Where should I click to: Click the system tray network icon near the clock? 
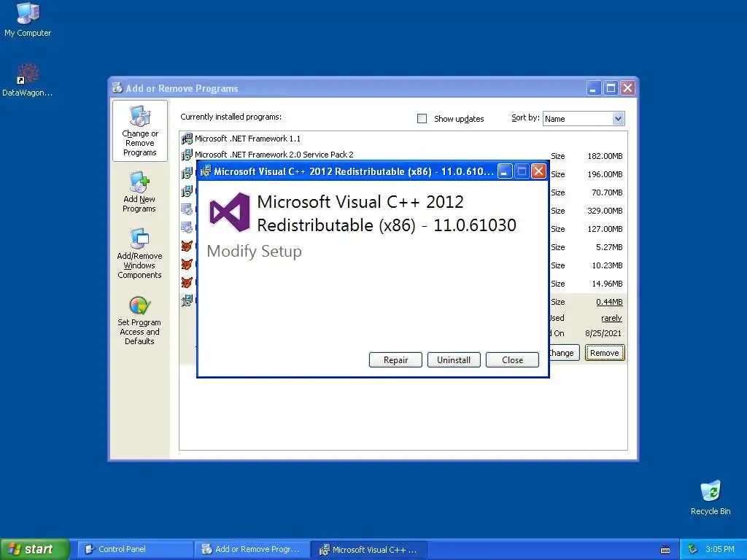pyautogui.click(x=693, y=549)
